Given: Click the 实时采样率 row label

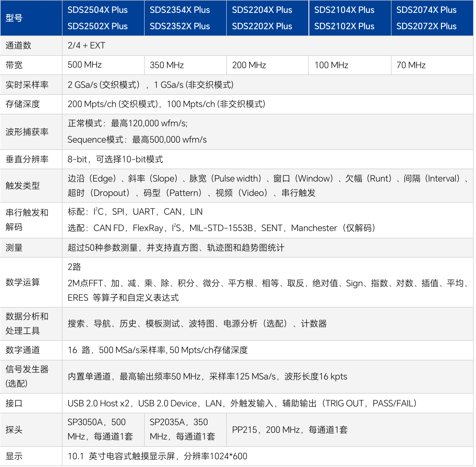Looking at the screenshot, I should [27, 85].
